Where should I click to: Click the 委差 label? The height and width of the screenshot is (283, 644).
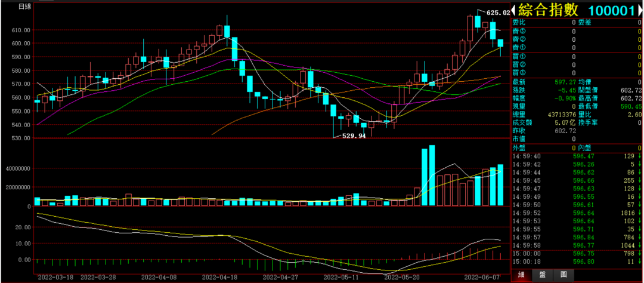pyautogui.click(x=586, y=23)
